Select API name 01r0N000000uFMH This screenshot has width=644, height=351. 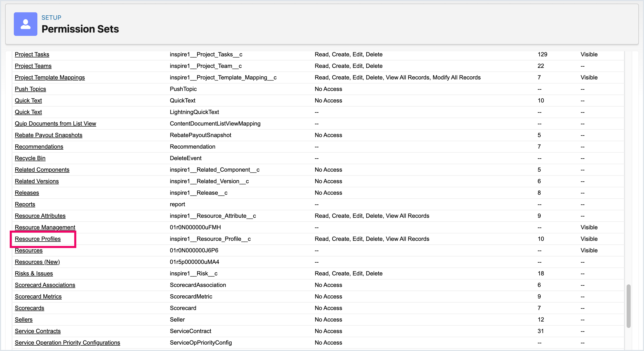pos(195,227)
